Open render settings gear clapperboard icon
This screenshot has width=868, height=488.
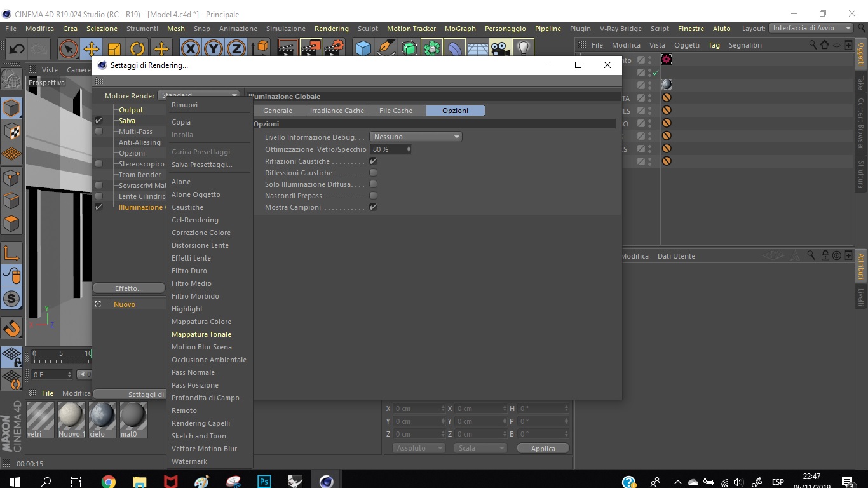click(x=334, y=48)
